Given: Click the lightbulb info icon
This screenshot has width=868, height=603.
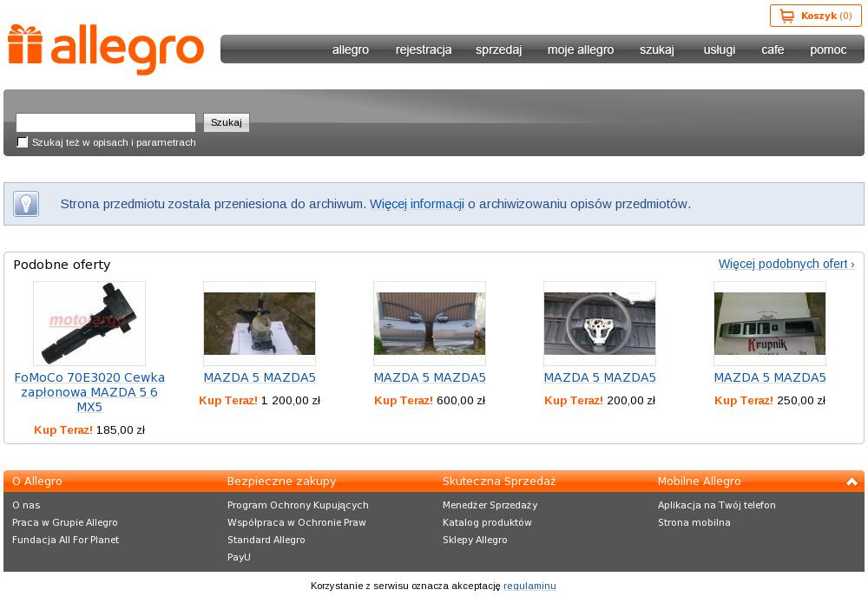Looking at the screenshot, I should (26, 204).
